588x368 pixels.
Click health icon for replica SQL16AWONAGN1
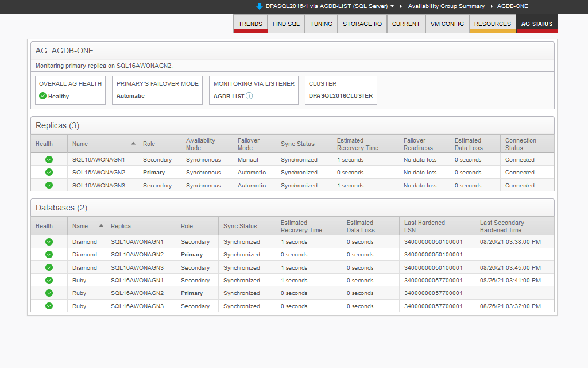[49, 160]
